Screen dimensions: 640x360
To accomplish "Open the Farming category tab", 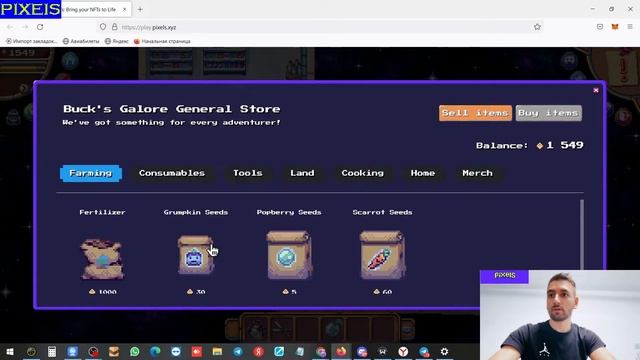I will pyautogui.click(x=91, y=173).
